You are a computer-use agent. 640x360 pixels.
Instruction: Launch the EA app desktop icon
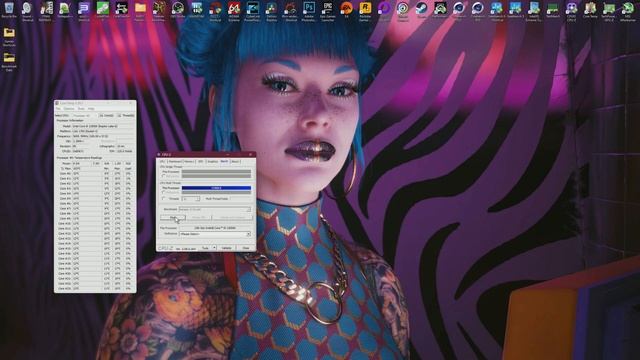pos(346,9)
